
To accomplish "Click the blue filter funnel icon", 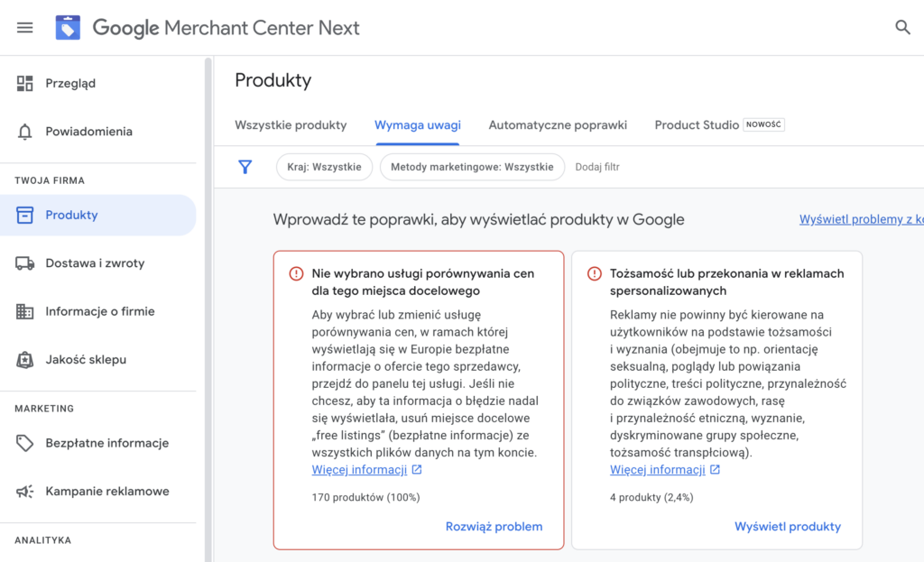I will click(245, 167).
